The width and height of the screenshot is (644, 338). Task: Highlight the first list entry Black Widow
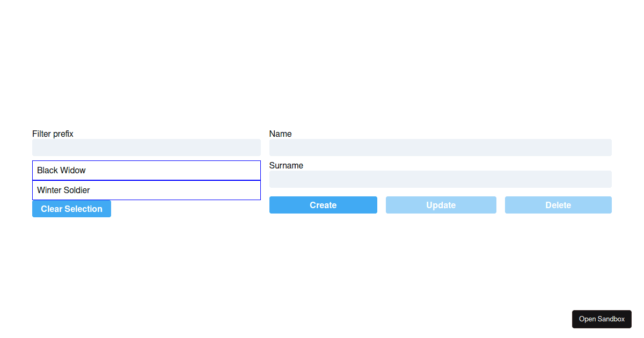(x=146, y=171)
